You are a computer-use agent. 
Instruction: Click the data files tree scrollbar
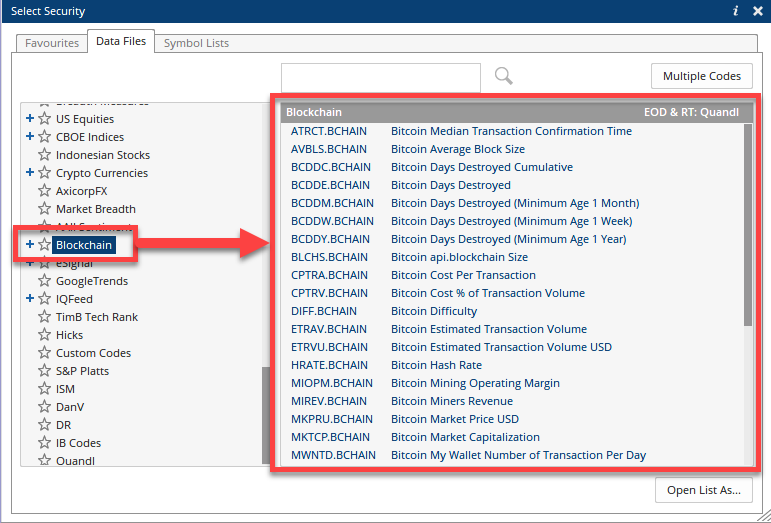point(266,415)
